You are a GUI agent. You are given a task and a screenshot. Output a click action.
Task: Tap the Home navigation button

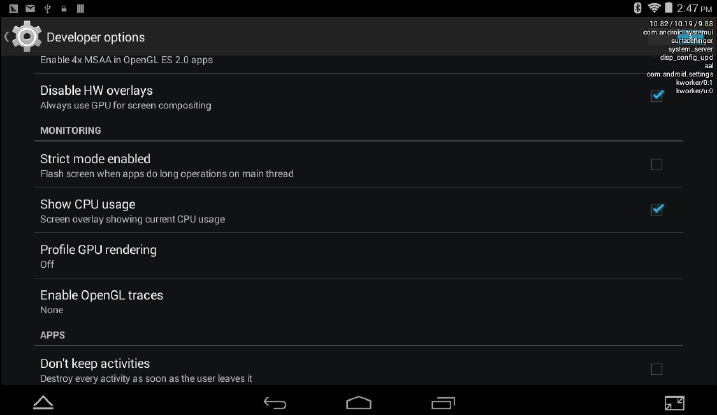point(359,403)
